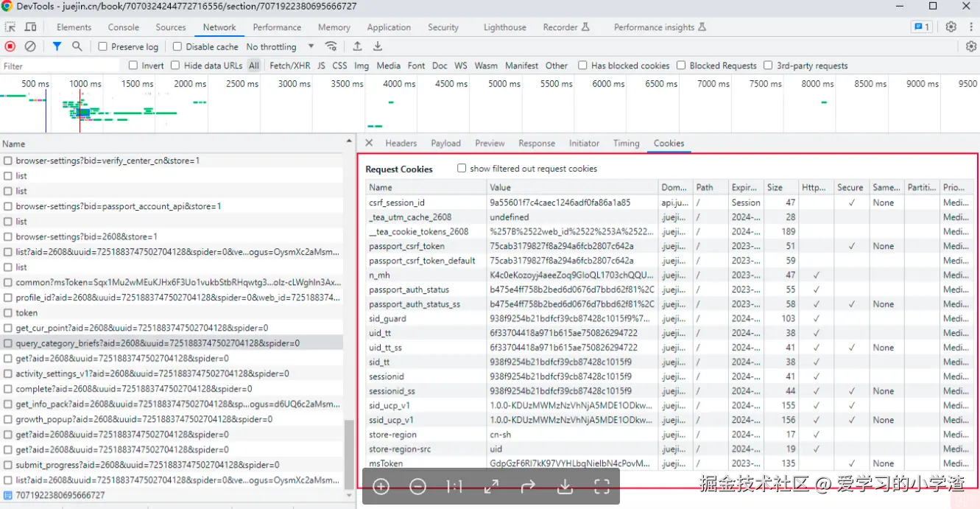The image size is (980, 509).
Task: Click the export HAR download icon
Action: (x=378, y=46)
